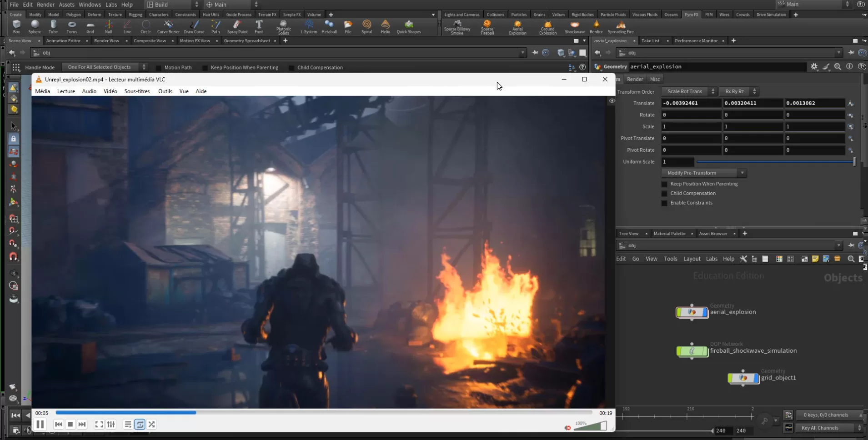Screen dimensions: 868x440
Task: Apply Ground Explosion shelf tool
Action: 547,27
